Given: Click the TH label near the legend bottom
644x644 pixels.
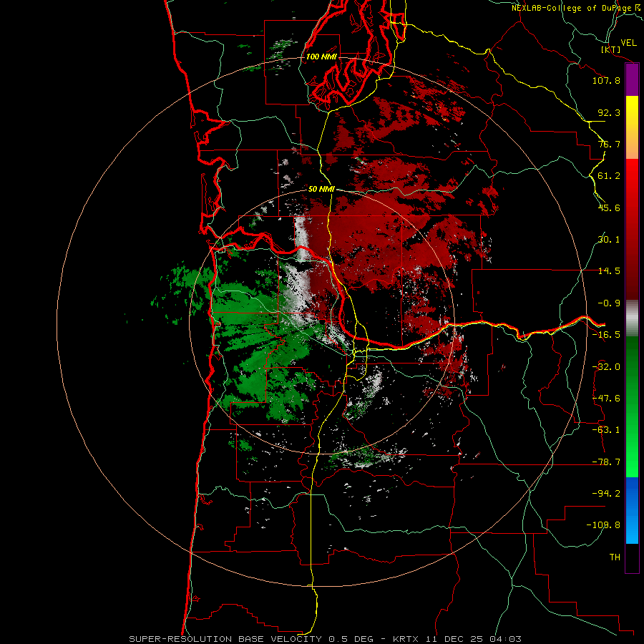Looking at the screenshot, I should click(x=615, y=557).
